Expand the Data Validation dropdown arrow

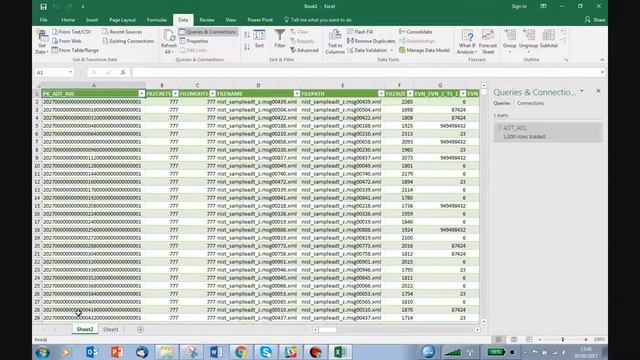click(x=392, y=50)
